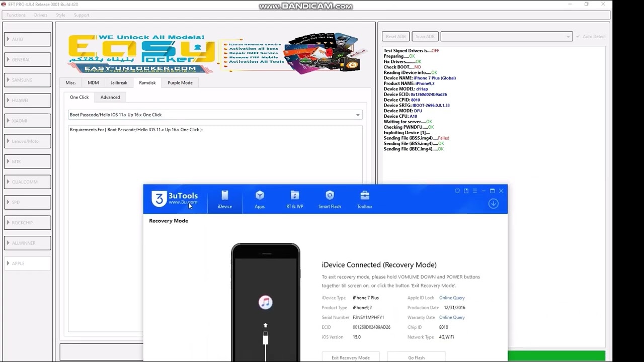Click the Reset ADB button
The image size is (644, 362).
click(395, 36)
